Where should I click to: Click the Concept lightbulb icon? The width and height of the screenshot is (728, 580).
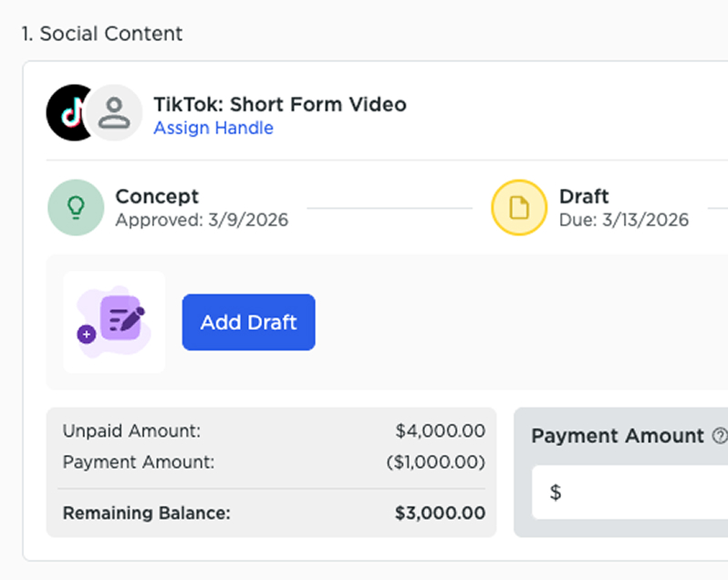(x=76, y=207)
